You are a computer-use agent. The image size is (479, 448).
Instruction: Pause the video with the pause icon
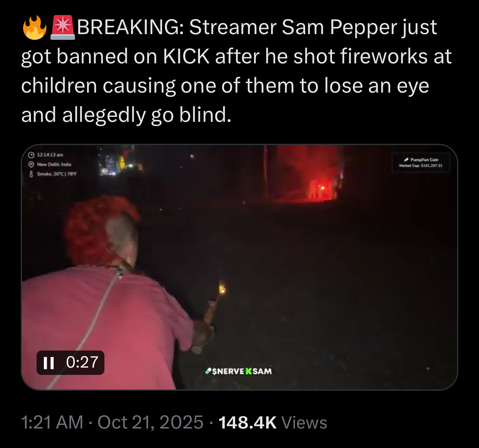tap(49, 363)
